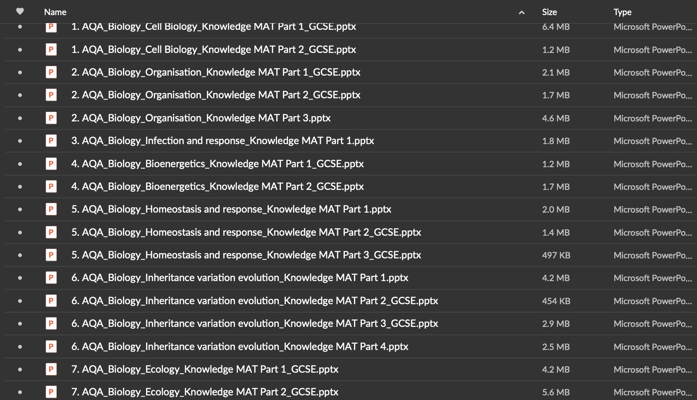Click PowerPoint icon for Organisation Part 3
697x400 pixels.
click(x=51, y=118)
